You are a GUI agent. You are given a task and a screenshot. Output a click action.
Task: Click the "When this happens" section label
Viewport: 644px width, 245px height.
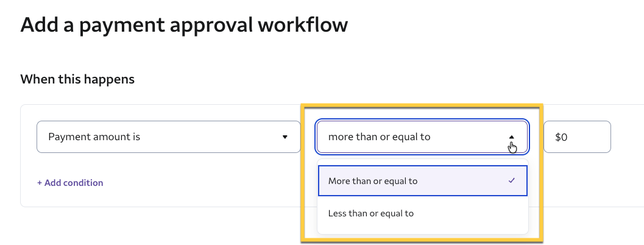pyautogui.click(x=77, y=79)
